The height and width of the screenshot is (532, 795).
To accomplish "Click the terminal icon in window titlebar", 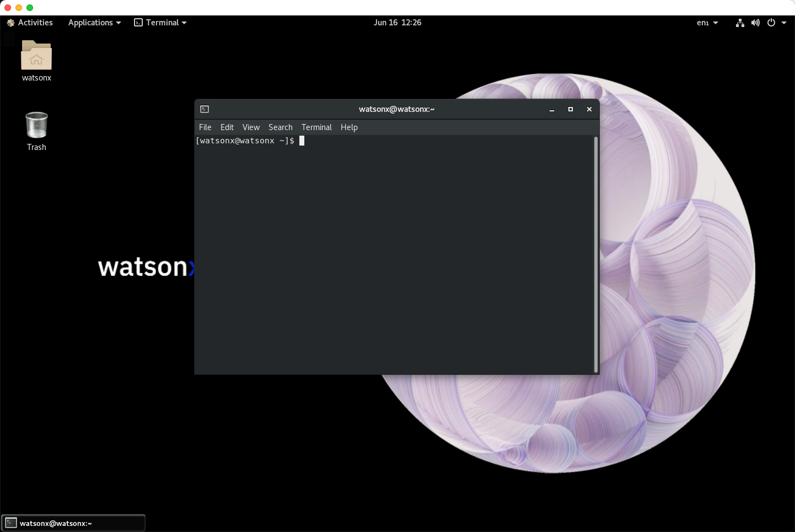I will tap(205, 109).
